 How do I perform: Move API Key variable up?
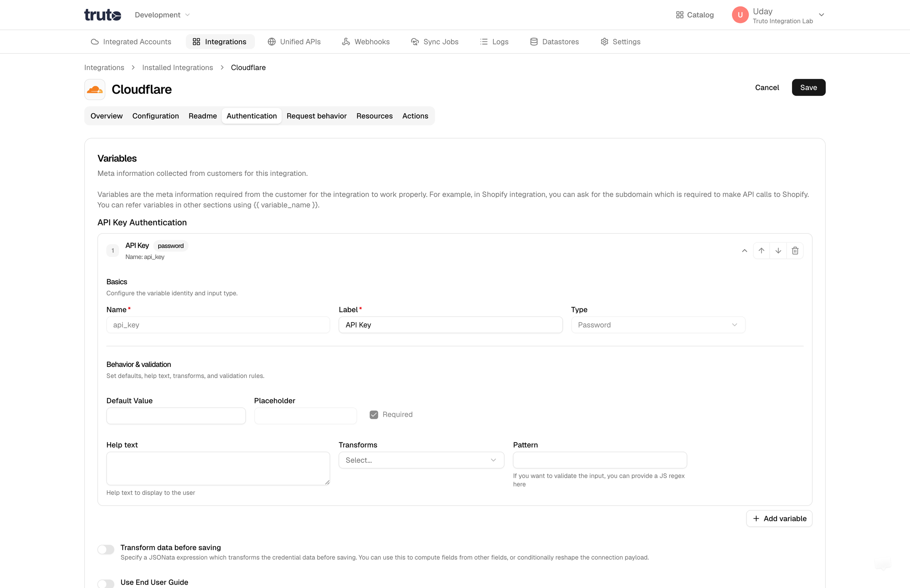click(x=761, y=251)
